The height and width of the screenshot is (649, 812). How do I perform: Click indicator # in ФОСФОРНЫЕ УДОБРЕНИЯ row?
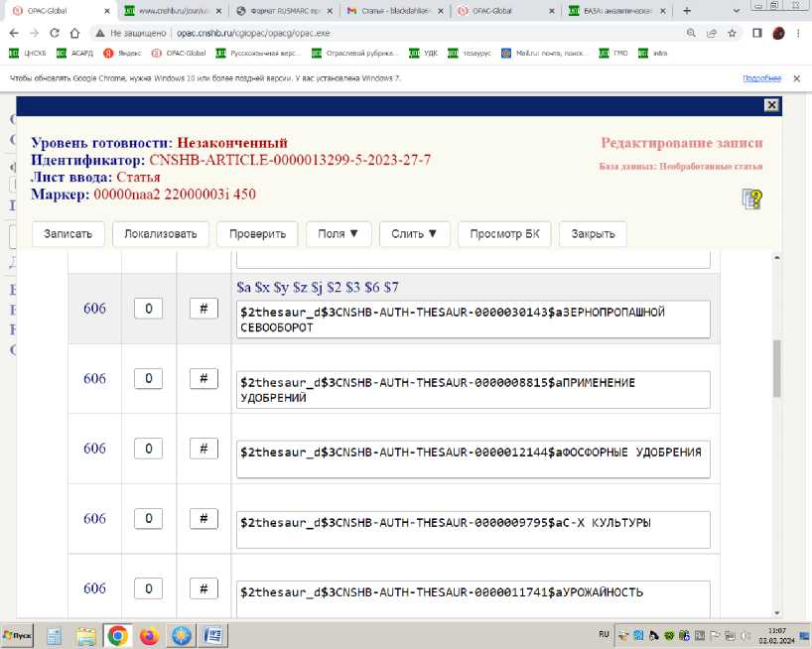(x=203, y=449)
